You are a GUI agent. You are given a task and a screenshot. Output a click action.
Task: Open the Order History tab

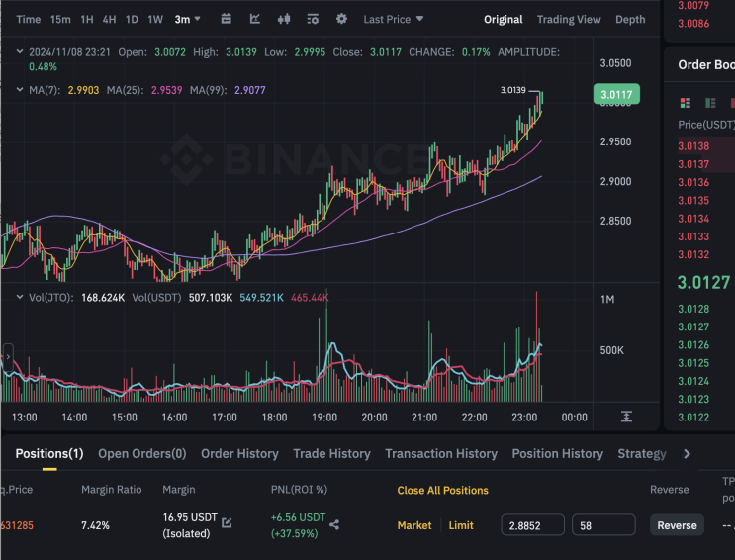239,453
